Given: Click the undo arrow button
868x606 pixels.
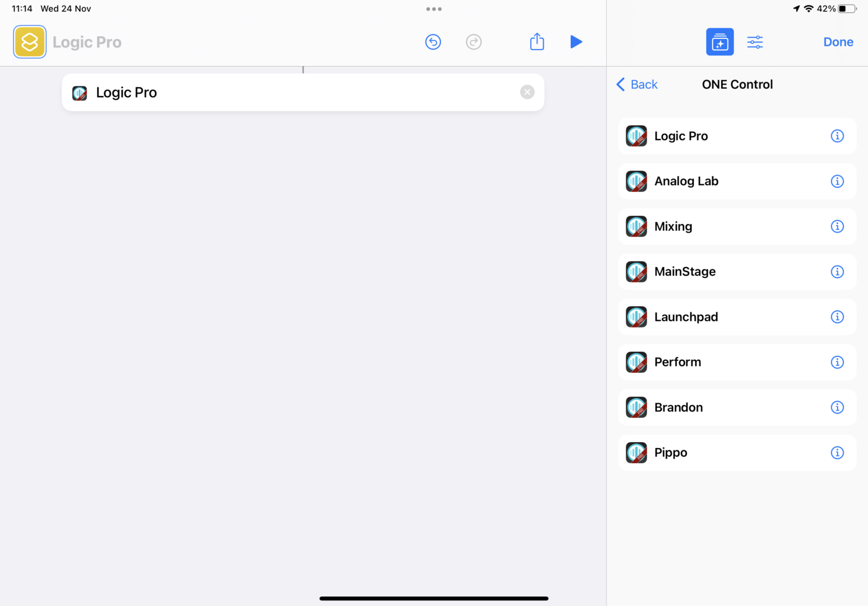Looking at the screenshot, I should 433,42.
